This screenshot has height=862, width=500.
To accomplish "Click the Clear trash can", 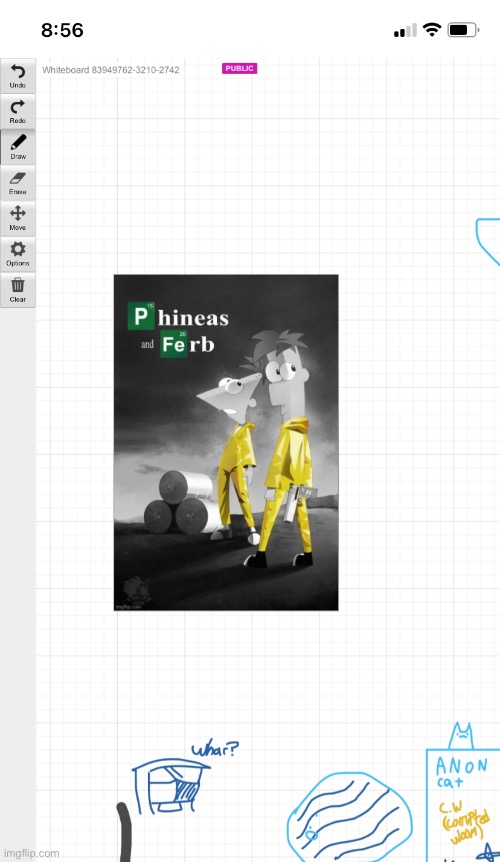I will pyautogui.click(x=18, y=290).
